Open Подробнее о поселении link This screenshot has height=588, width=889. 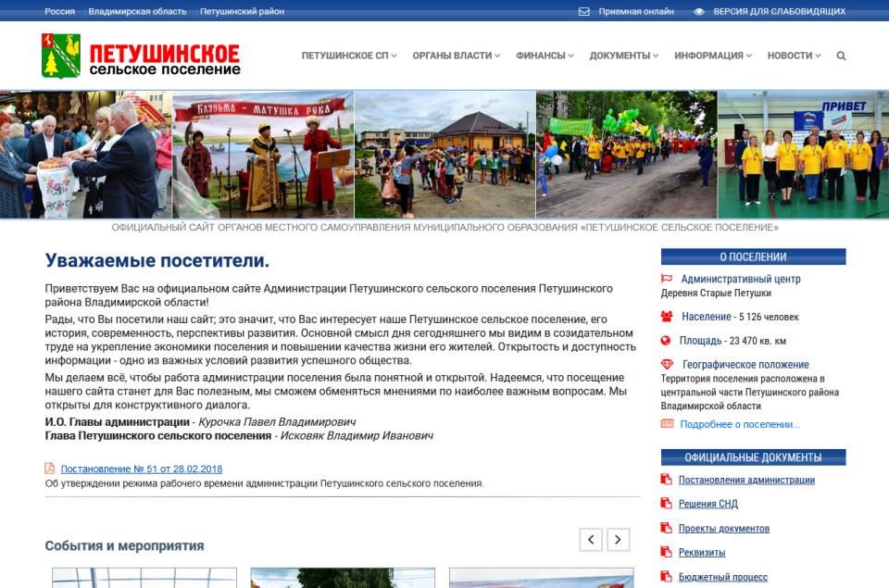(740, 424)
